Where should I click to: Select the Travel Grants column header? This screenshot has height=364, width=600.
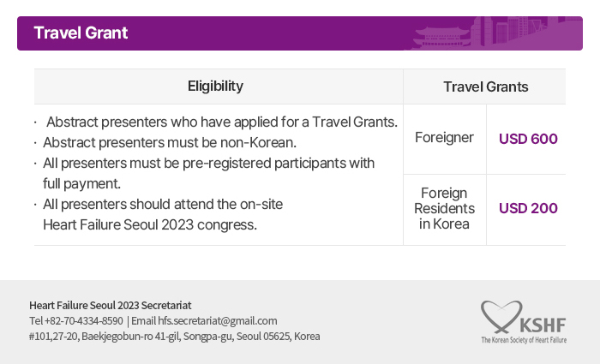click(x=486, y=87)
